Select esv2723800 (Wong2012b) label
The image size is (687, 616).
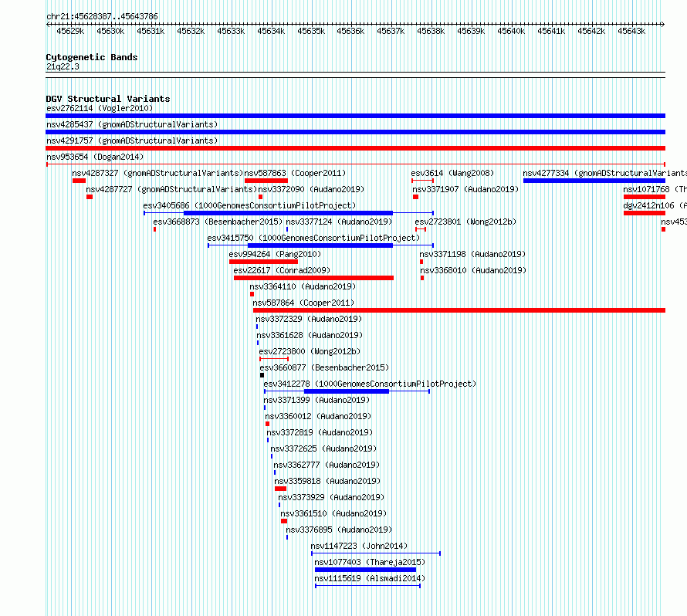(310, 351)
